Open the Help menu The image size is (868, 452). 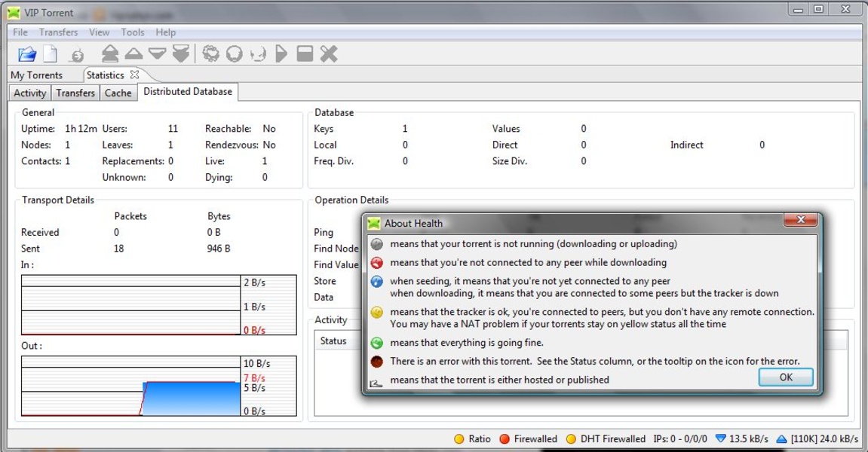[x=165, y=32]
